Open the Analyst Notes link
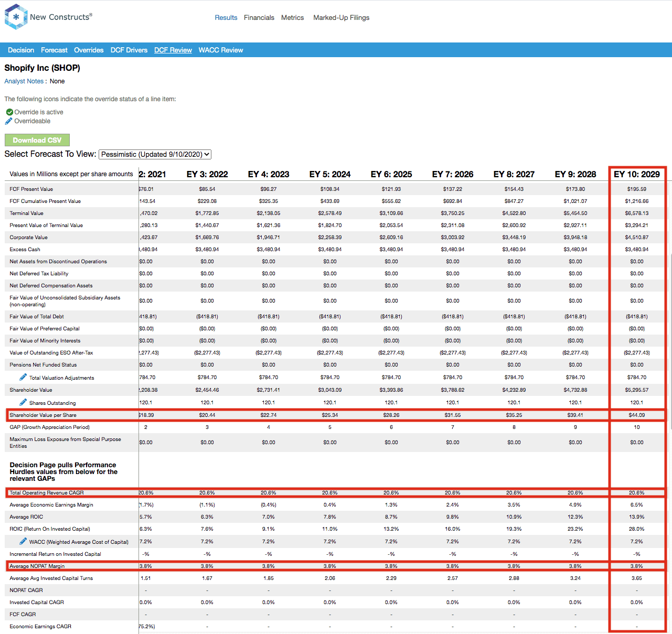Image resolution: width=672 pixels, height=634 pixels. click(24, 81)
